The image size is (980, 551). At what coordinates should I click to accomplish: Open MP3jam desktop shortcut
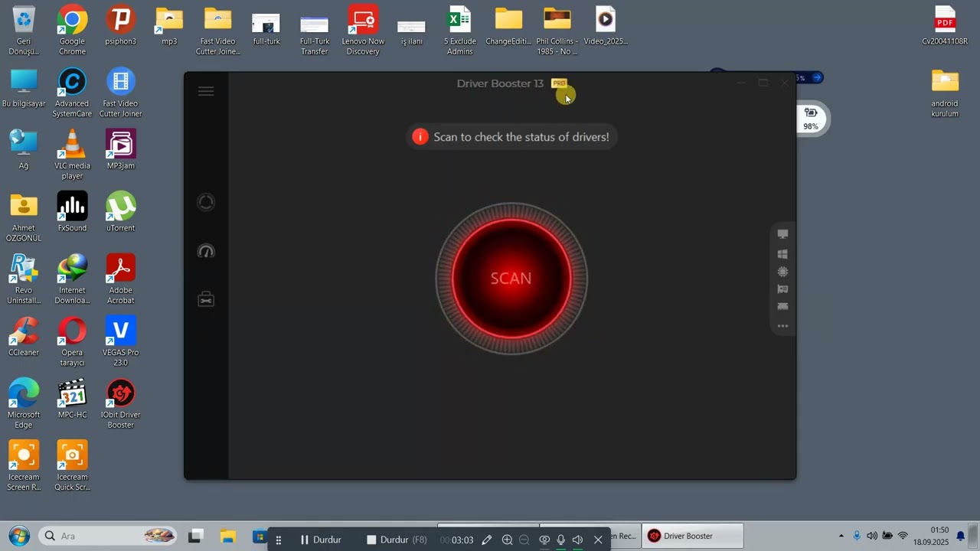coord(121,150)
